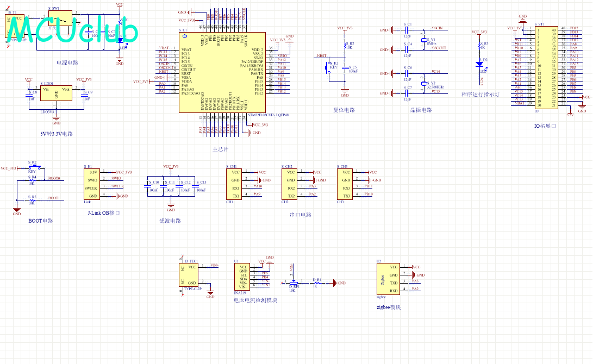Click the '复位电路' section title
The image size is (593, 364).
(x=344, y=110)
